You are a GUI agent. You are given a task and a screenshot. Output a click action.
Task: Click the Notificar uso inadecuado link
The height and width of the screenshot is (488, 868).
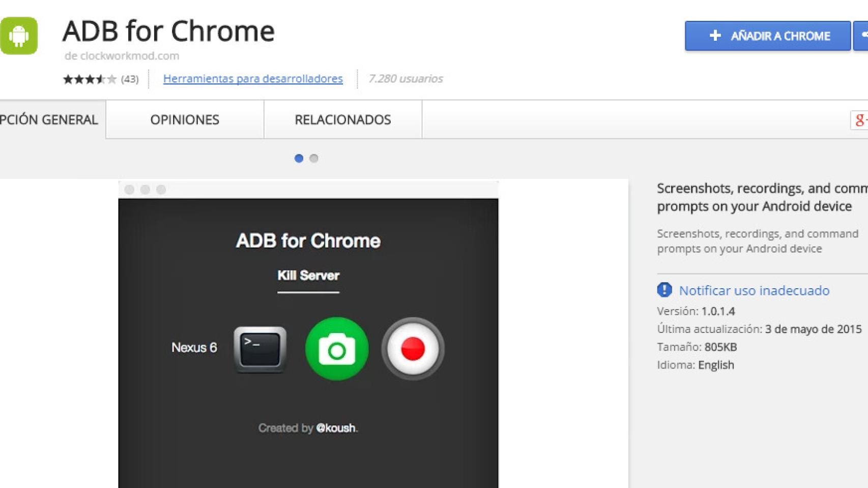[x=754, y=290]
